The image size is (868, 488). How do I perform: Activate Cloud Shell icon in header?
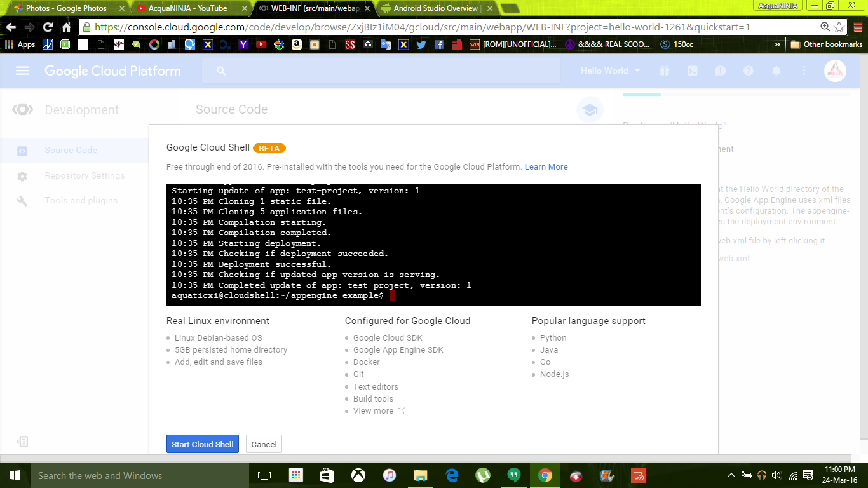693,71
